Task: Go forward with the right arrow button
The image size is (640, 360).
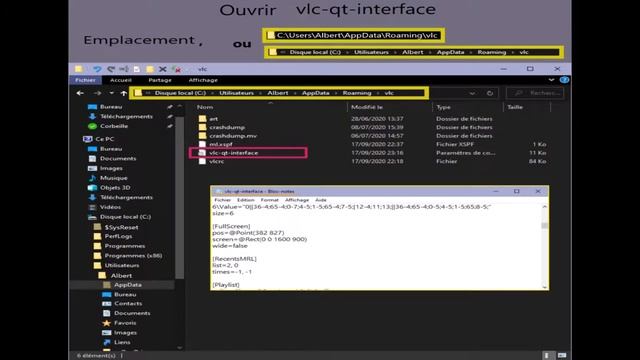Action: (x=97, y=93)
